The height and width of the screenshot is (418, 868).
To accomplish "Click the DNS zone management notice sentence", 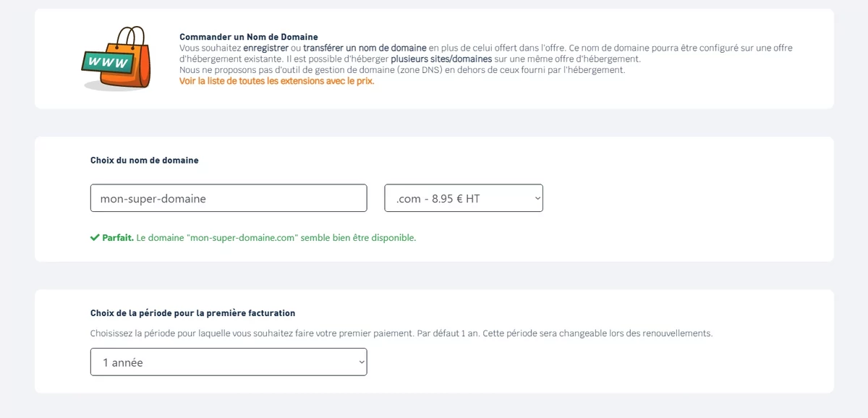I will tap(402, 70).
